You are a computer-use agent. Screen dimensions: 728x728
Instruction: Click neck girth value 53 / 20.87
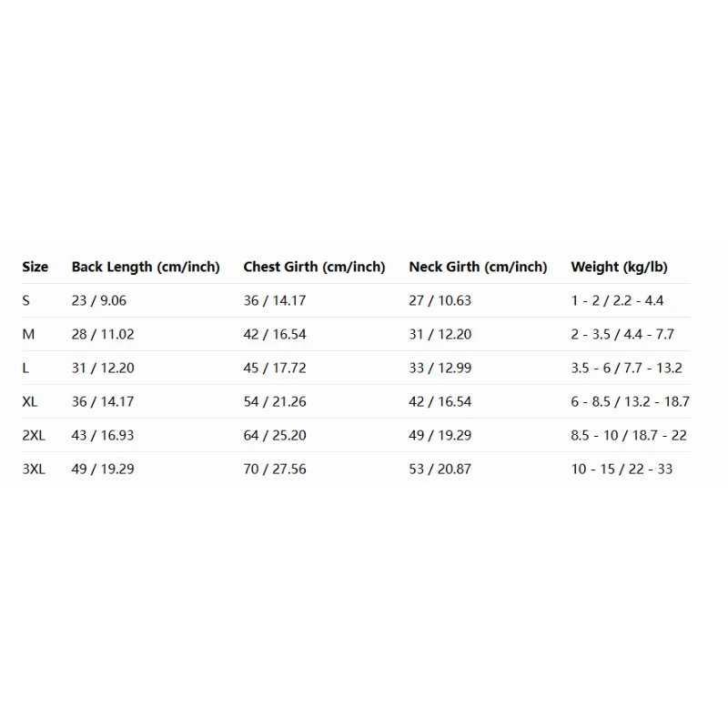[x=440, y=469]
